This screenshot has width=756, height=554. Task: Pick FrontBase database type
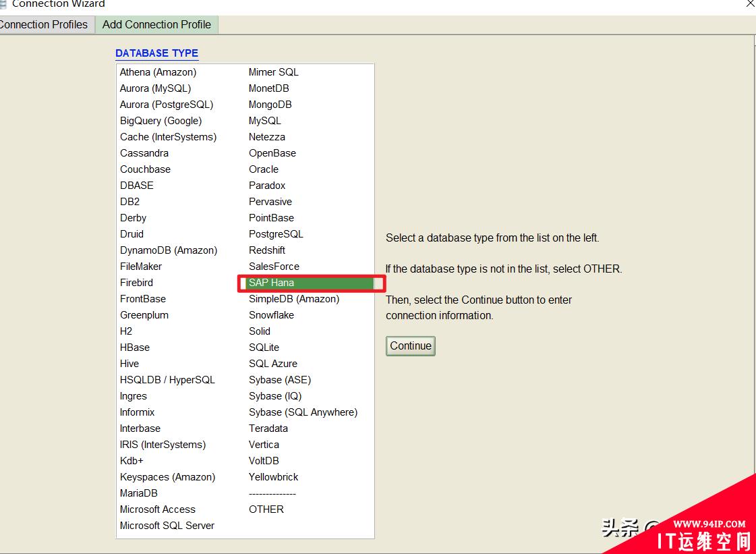143,299
